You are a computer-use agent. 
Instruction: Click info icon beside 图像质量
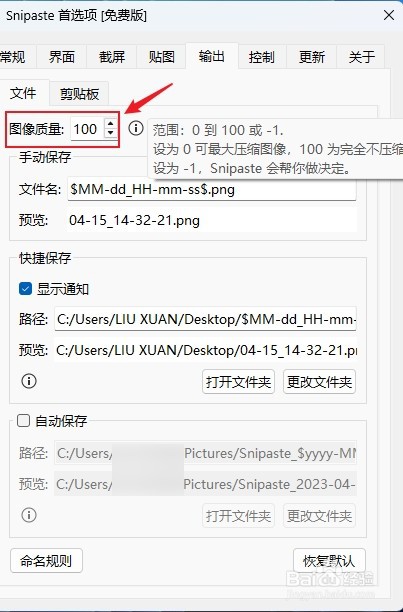[x=136, y=128]
